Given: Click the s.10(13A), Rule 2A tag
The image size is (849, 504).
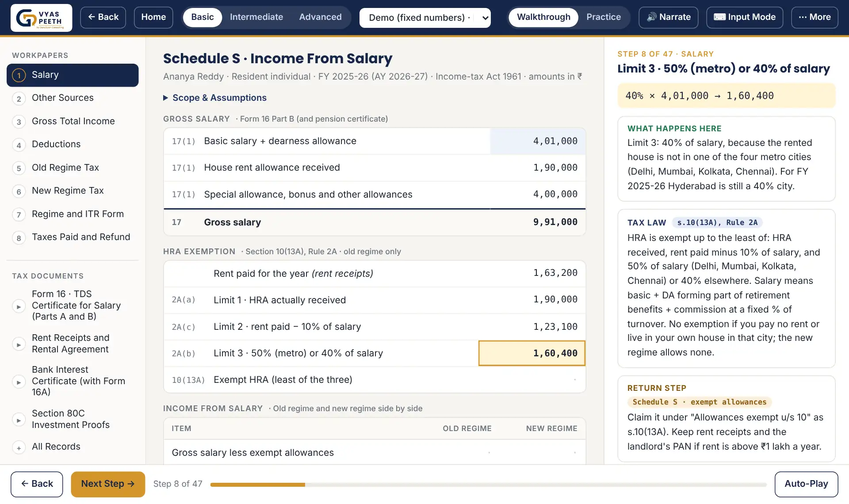Looking at the screenshot, I should point(717,223).
